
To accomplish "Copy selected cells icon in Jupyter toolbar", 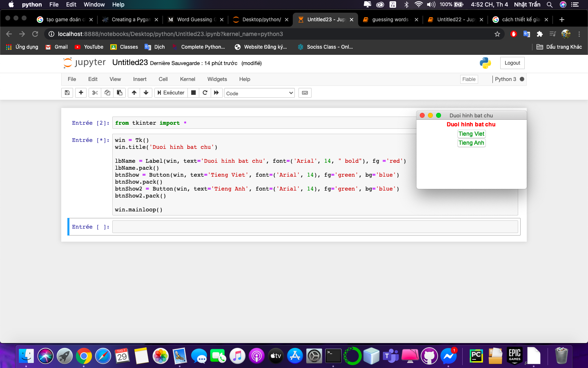I will coord(107,93).
